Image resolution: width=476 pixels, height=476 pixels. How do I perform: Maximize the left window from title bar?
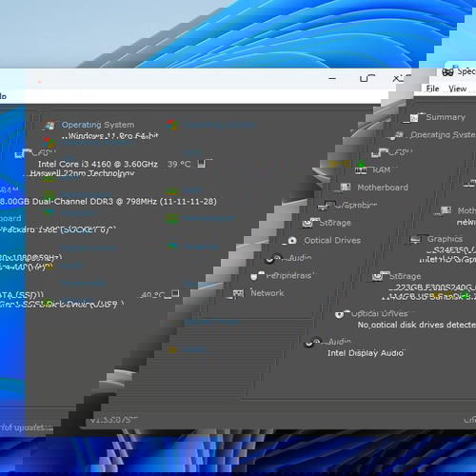tap(367, 78)
